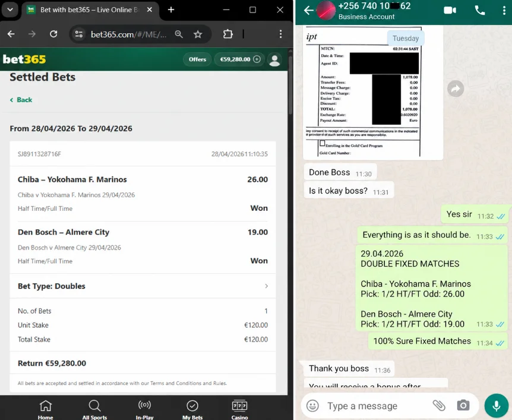This screenshot has height=420, width=512.
Task: Click the Tuesday date label
Action: [406, 38]
